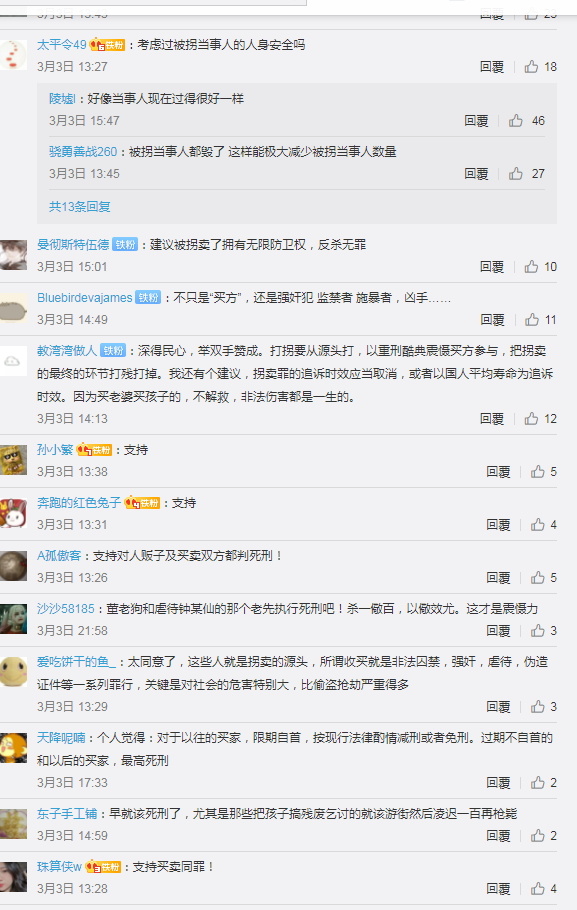Expand 共13条回复 replies thread
Screen dimensions: 577x910
coord(80,207)
